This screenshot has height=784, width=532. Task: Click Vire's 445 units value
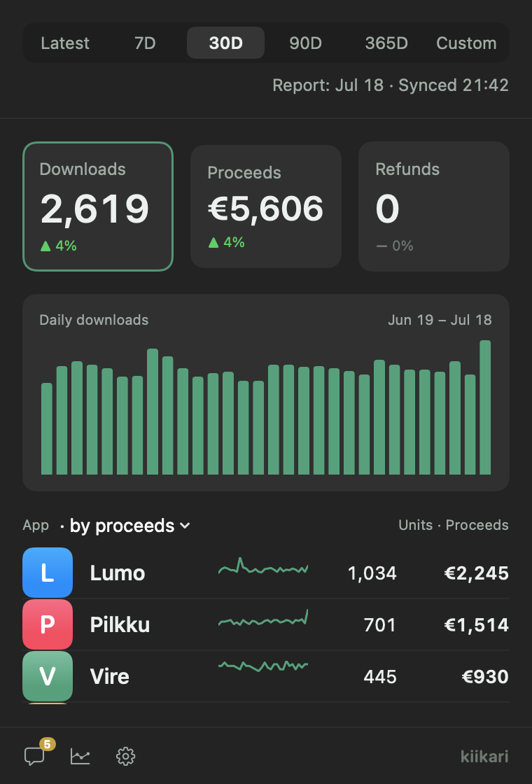pos(380,677)
